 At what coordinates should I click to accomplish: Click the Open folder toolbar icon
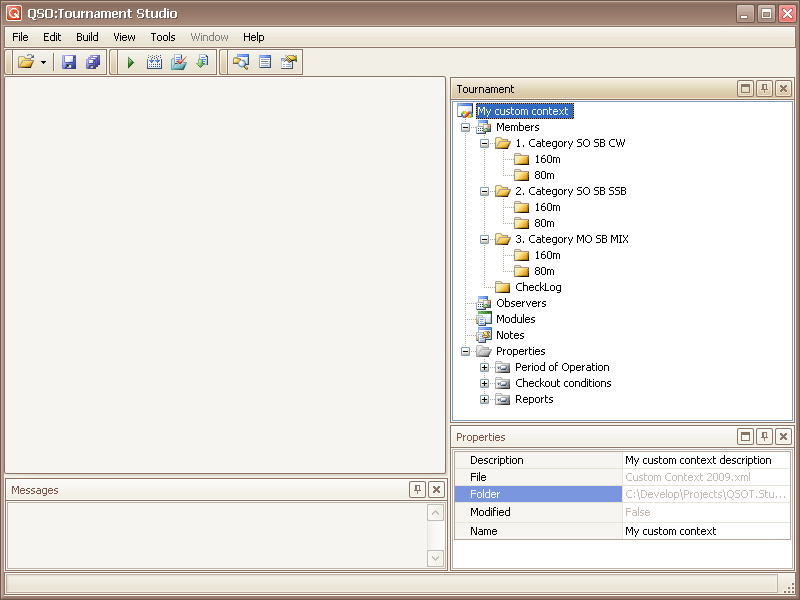click(x=26, y=62)
